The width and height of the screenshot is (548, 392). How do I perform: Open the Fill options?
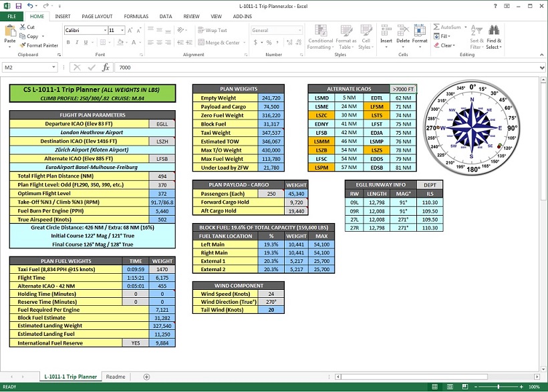[442, 36]
